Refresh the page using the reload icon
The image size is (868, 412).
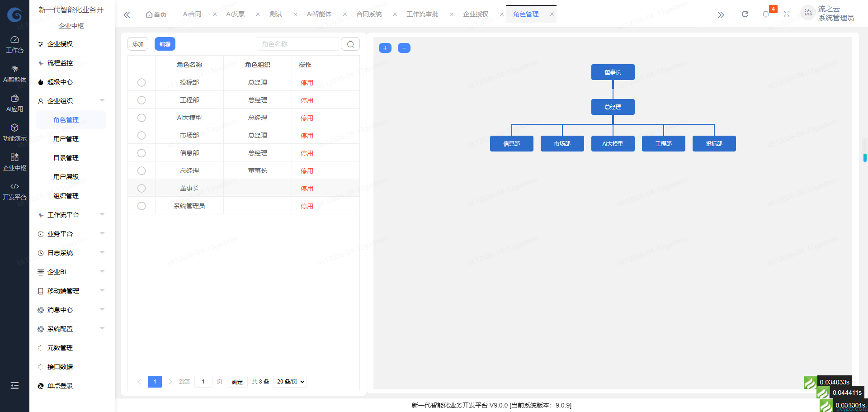coord(745,14)
